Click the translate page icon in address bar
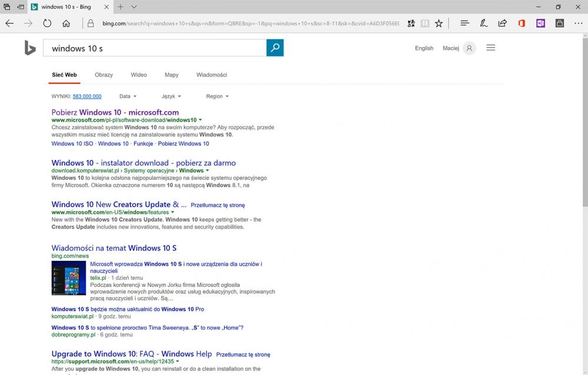588x375 pixels. tap(411, 24)
